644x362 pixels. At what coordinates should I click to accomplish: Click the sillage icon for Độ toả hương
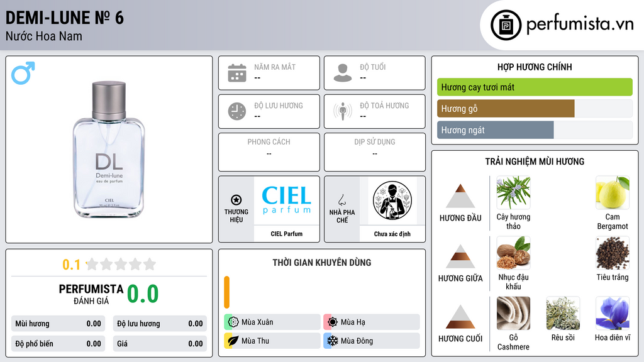(x=343, y=111)
